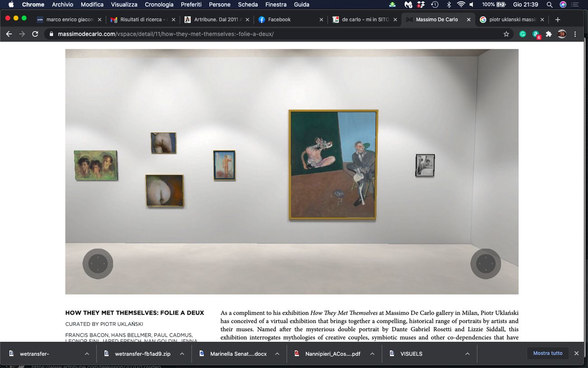Expand options for Marinella Senat docx download
The height and width of the screenshot is (368, 588).
(277, 354)
